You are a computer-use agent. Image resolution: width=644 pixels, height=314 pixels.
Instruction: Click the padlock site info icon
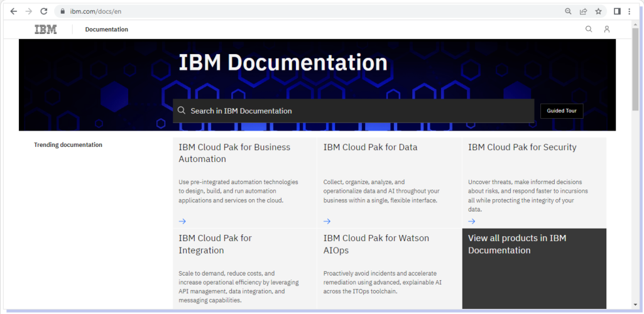point(63,11)
